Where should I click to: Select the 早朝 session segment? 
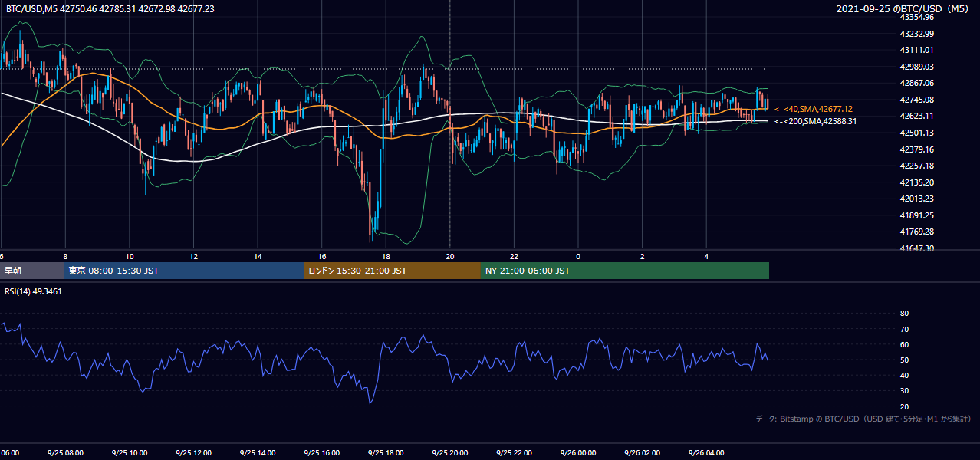[32, 271]
